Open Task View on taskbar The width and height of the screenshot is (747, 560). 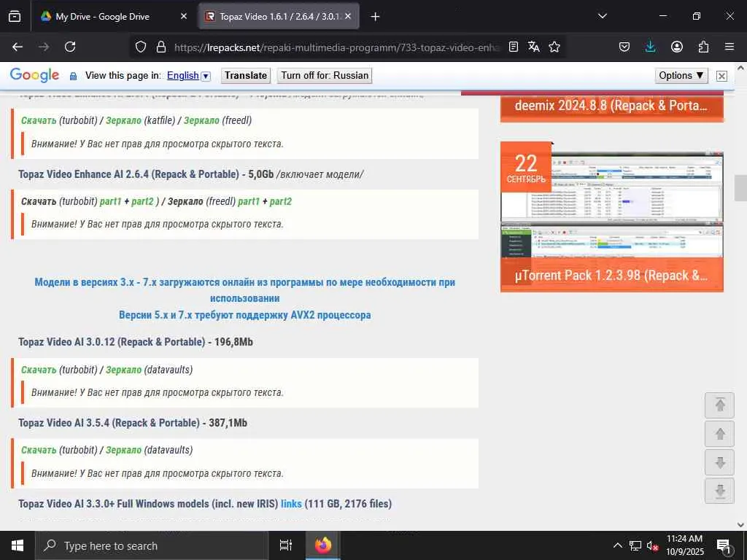[x=285, y=545]
